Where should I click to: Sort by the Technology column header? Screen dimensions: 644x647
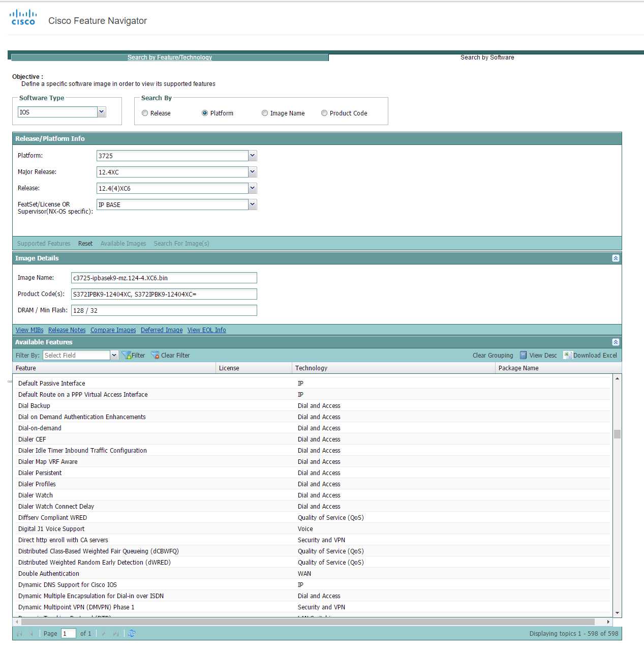click(394, 368)
